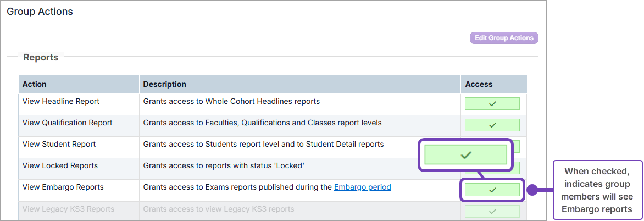Click the Group Actions page title

coord(40,12)
